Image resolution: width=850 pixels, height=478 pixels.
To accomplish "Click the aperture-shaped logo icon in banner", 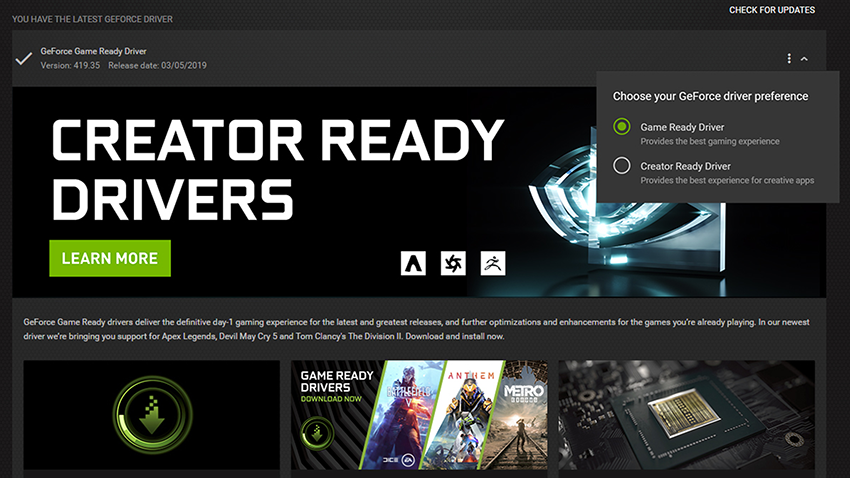I will [x=453, y=262].
